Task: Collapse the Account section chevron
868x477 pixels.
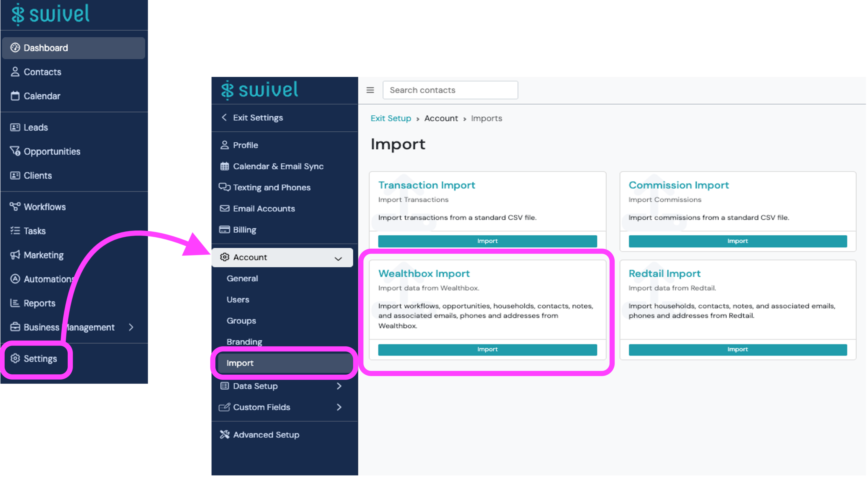Action: [338, 259]
